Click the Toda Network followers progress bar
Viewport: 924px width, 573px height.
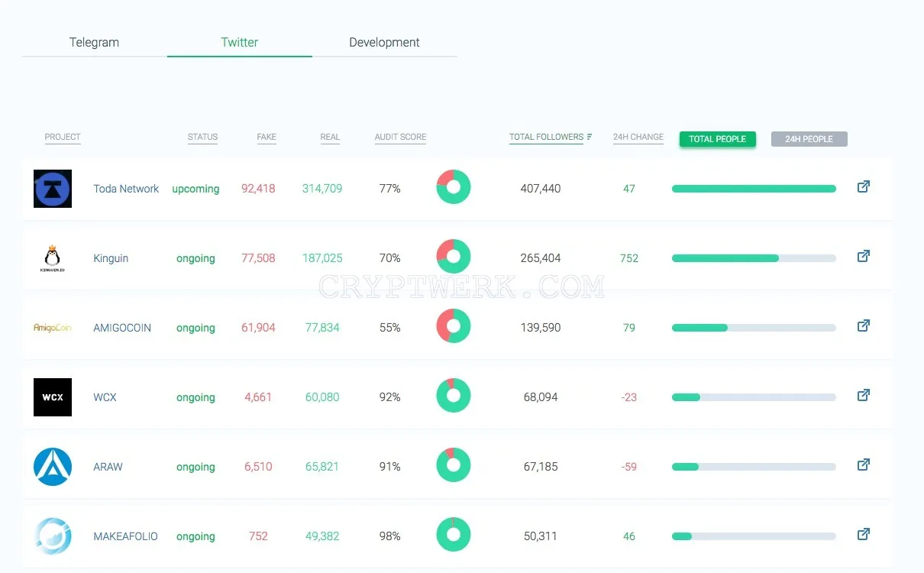[x=754, y=189]
